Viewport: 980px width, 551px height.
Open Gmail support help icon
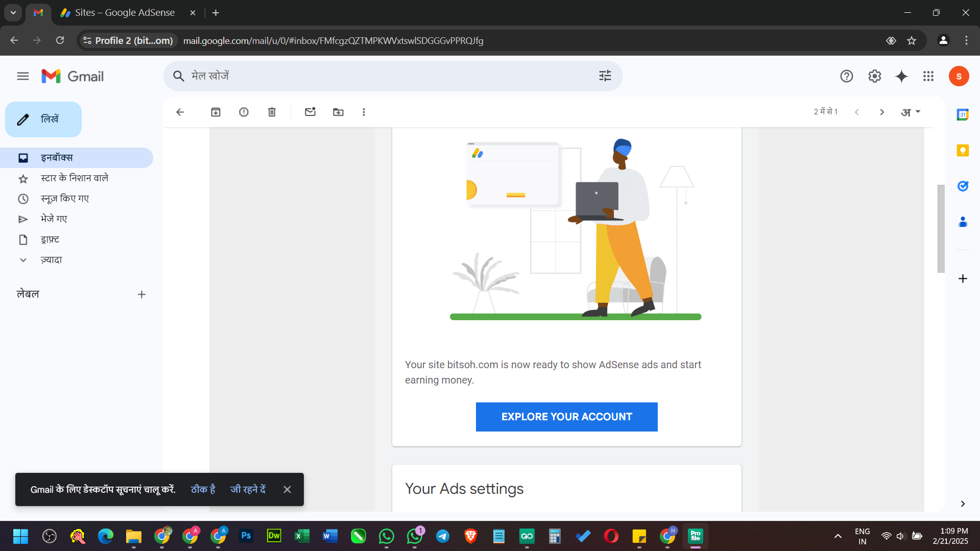tap(847, 76)
